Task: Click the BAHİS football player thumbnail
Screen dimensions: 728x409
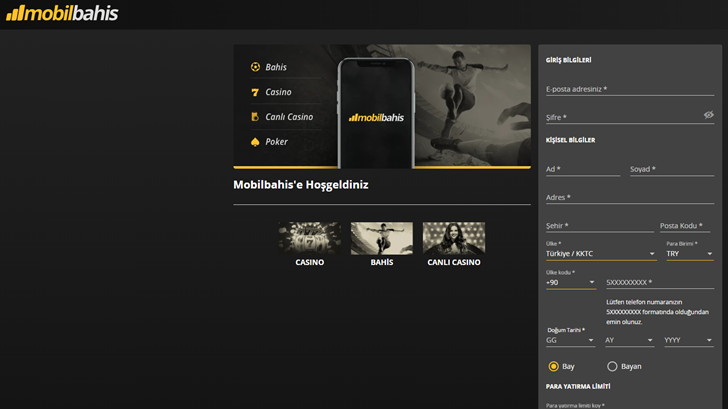Action: [382, 238]
